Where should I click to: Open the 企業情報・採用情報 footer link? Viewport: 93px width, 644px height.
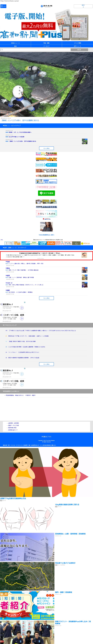13,423
